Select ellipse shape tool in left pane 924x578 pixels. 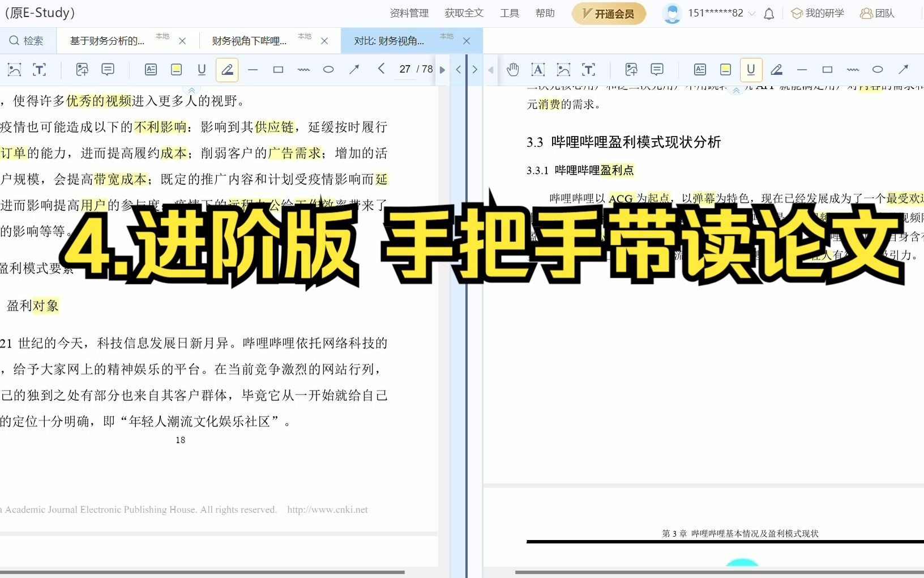pyautogui.click(x=328, y=70)
